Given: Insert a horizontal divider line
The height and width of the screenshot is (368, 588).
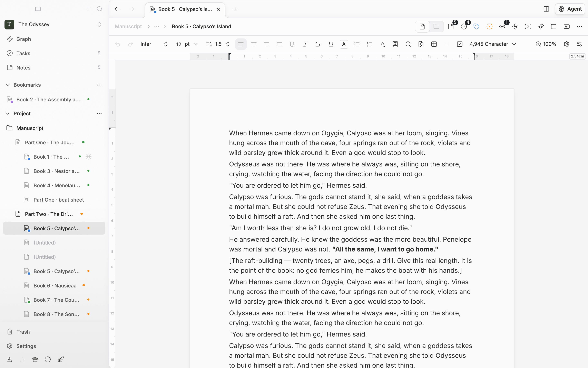Looking at the screenshot, I should pos(447,44).
